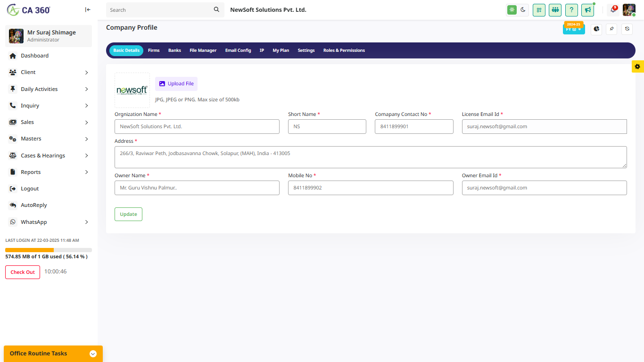The height and width of the screenshot is (362, 644).
Task: Expand the Client menu chevron
Action: [x=87, y=73]
